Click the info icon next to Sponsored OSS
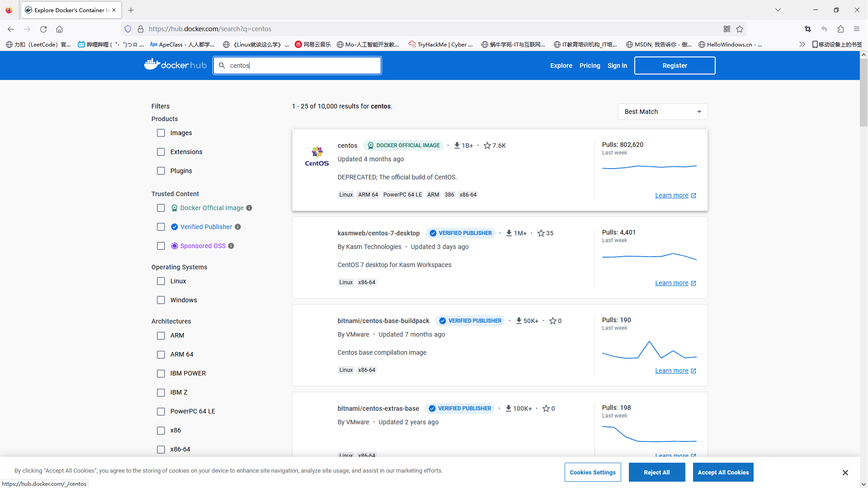Viewport: 868px width, 488px height. tap(231, 246)
